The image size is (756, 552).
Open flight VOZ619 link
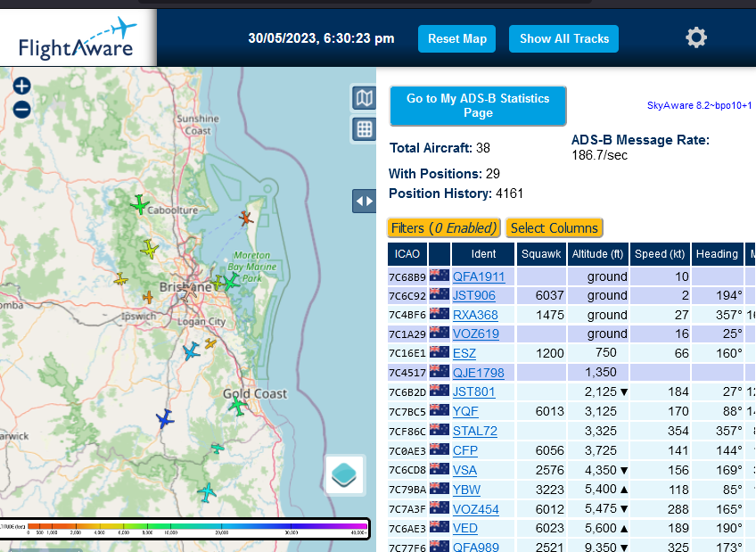(x=476, y=334)
